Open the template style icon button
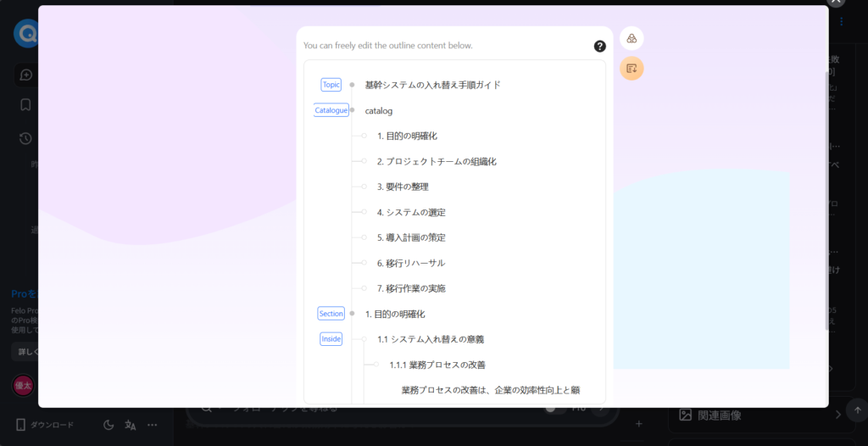The width and height of the screenshot is (868, 446). pos(632,38)
